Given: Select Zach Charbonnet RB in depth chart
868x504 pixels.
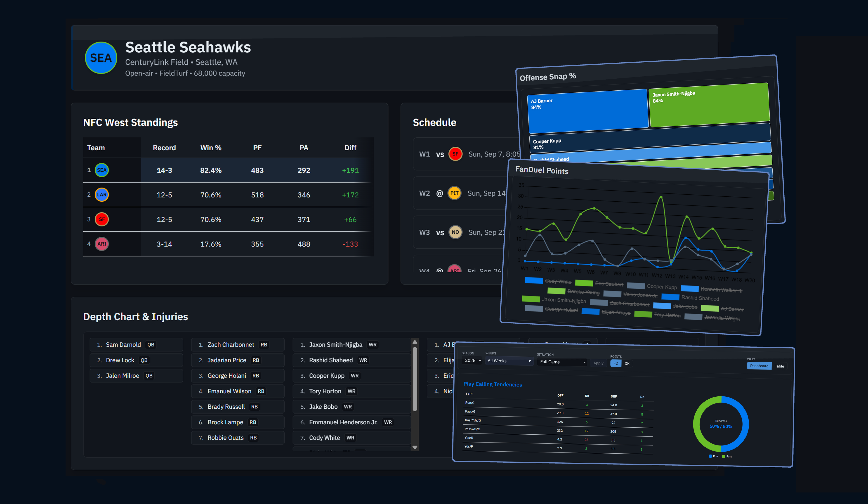Looking at the screenshot, I should click(x=238, y=344).
